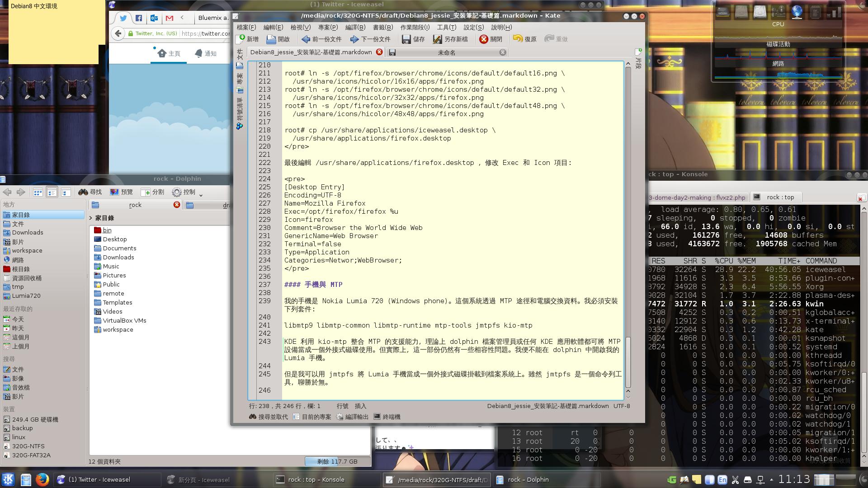Image resolution: width=868 pixels, height=488 pixels.
Task: Toggle the Preview button in Dolphin
Action: click(x=121, y=192)
